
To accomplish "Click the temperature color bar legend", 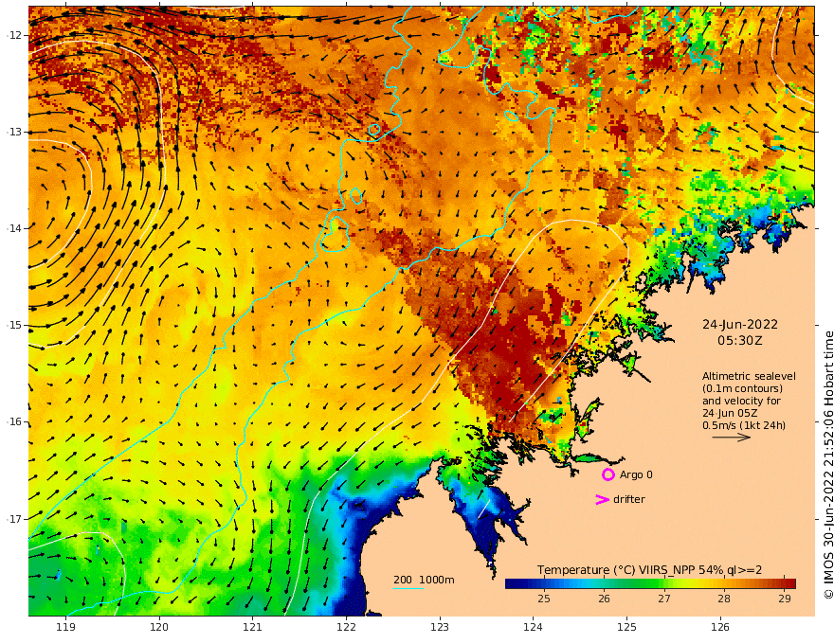I will pos(650,583).
